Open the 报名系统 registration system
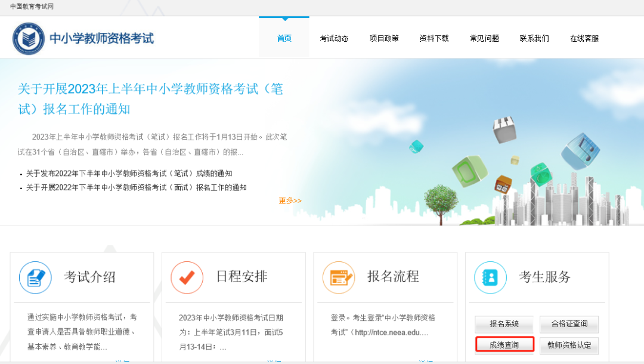 pyautogui.click(x=504, y=324)
